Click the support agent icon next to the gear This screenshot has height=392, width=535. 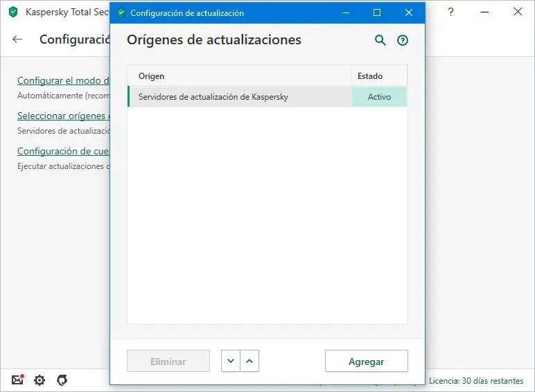pos(62,380)
